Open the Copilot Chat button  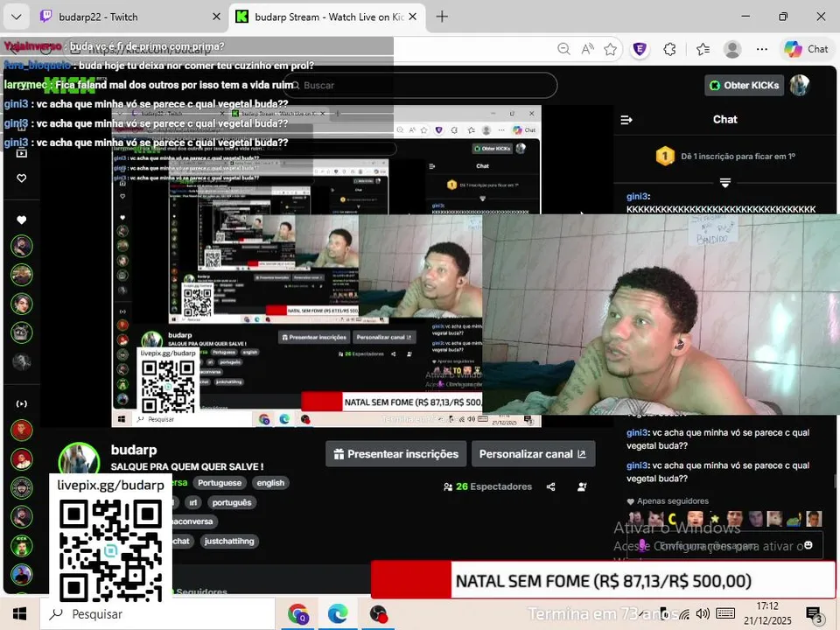point(806,49)
